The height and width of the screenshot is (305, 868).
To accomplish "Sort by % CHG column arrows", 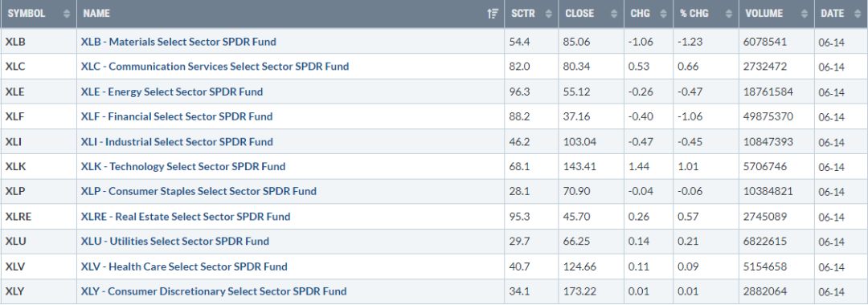I will [728, 14].
